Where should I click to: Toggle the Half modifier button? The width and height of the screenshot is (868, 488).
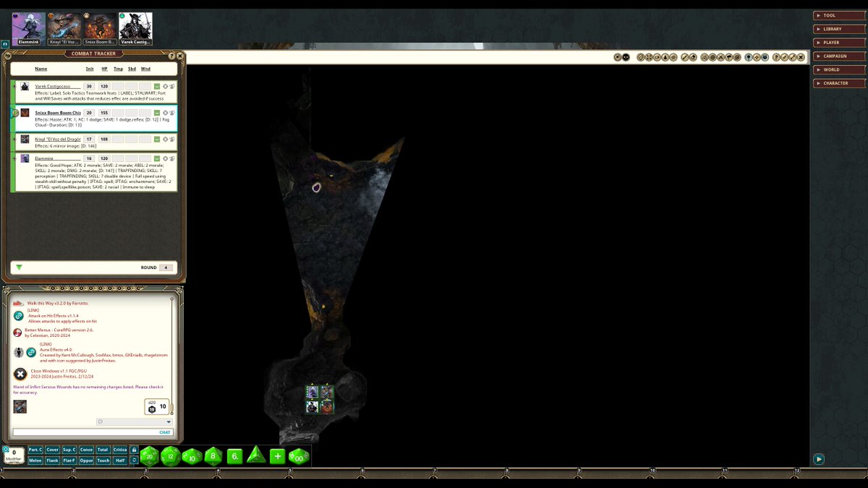click(120, 461)
